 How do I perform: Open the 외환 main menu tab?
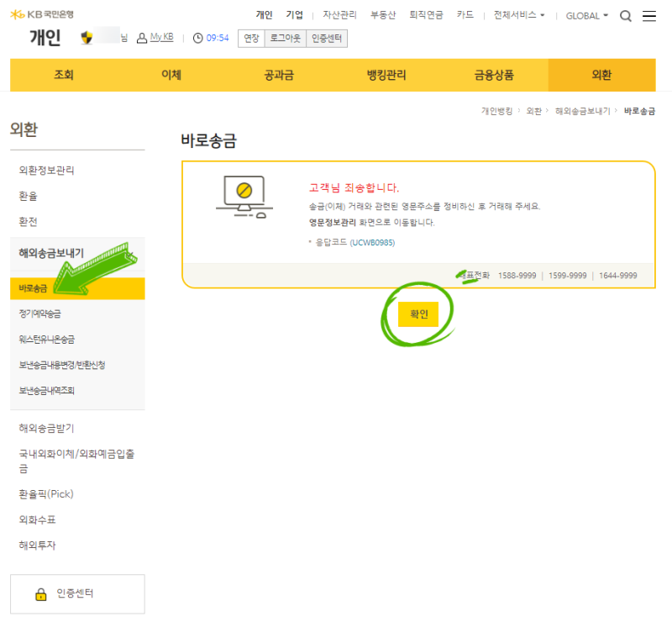click(601, 75)
